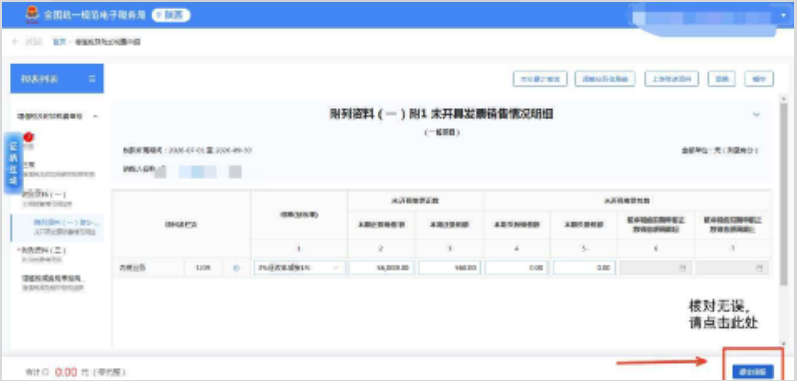Click the back arrow in breadcrumb bar

[x=15, y=42]
